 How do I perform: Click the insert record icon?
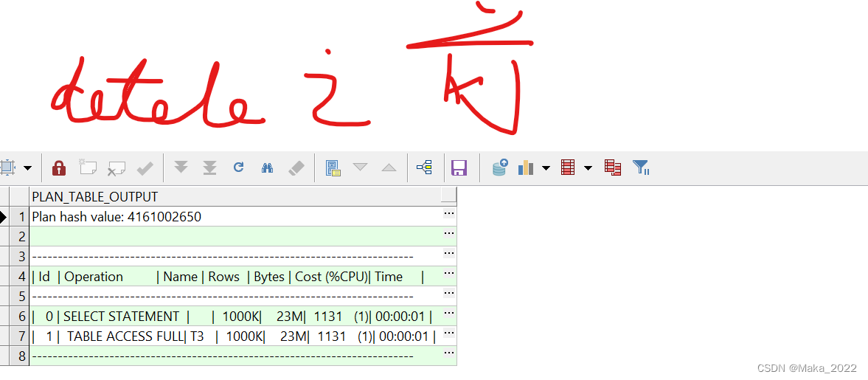(88, 167)
